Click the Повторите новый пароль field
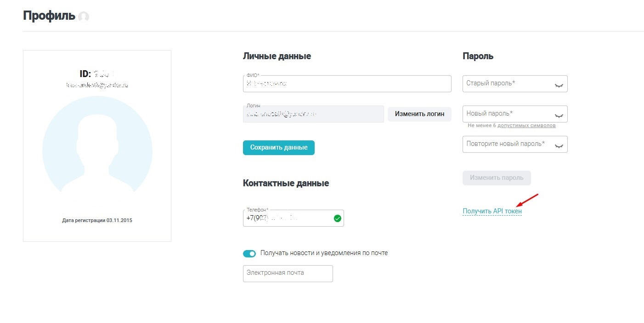Screen dimensions: 644x323 click(x=515, y=144)
